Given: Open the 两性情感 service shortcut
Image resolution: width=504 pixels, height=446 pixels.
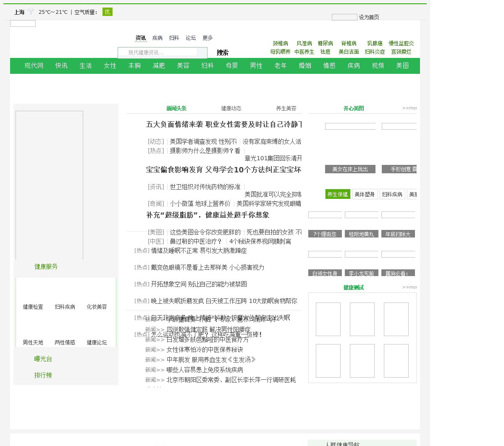Looking at the screenshot, I should click(65, 342).
